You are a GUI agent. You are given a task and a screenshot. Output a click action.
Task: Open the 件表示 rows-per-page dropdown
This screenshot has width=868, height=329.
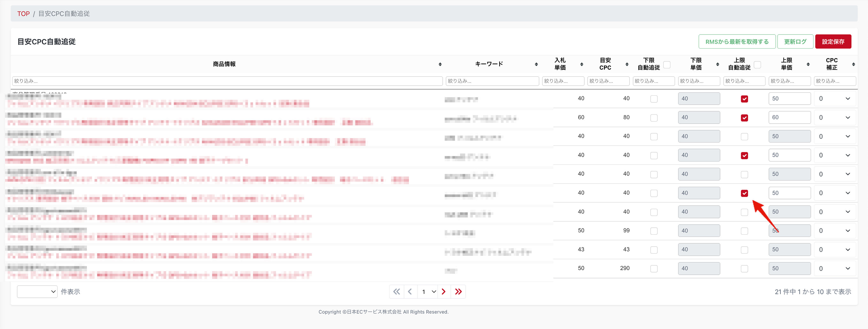point(37,292)
